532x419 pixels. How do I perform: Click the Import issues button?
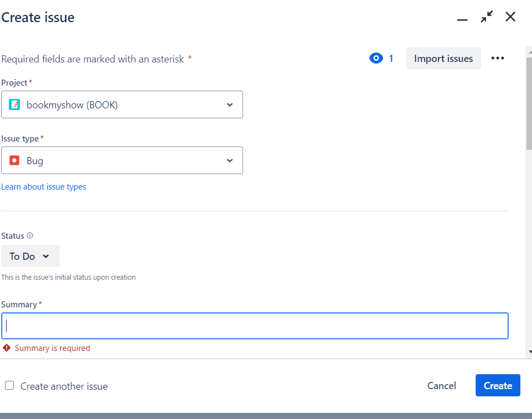click(x=443, y=58)
